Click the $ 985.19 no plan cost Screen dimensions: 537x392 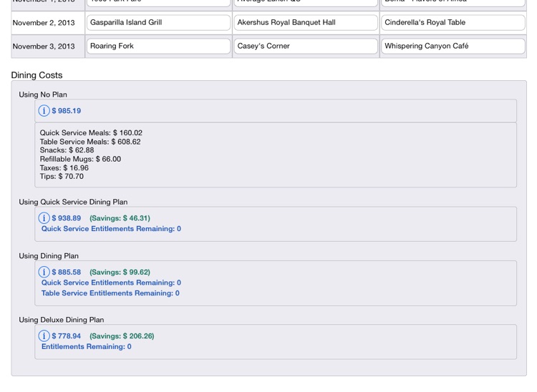tap(67, 111)
